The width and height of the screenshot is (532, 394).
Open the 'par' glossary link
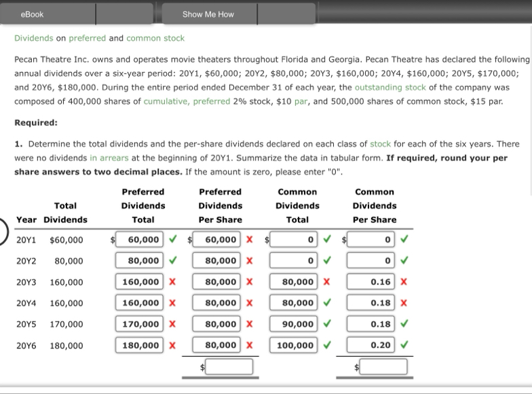(x=301, y=102)
